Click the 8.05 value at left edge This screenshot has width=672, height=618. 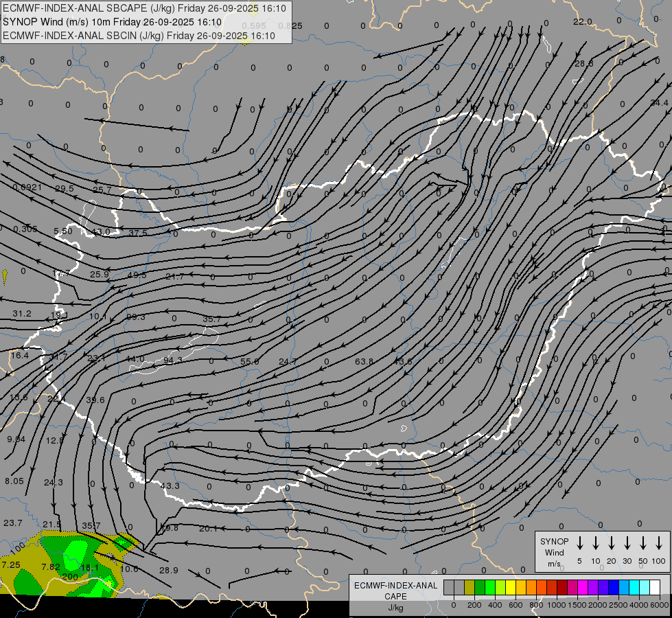14,481
